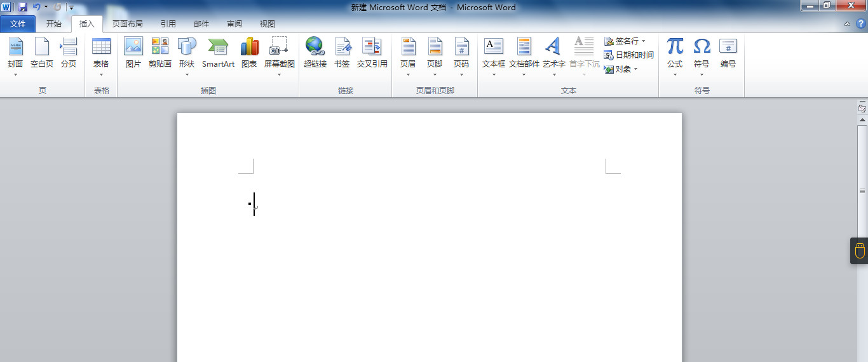868x362 pixels.
Task: Expand the equation (公式) dropdown arrow
Action: coord(675,74)
